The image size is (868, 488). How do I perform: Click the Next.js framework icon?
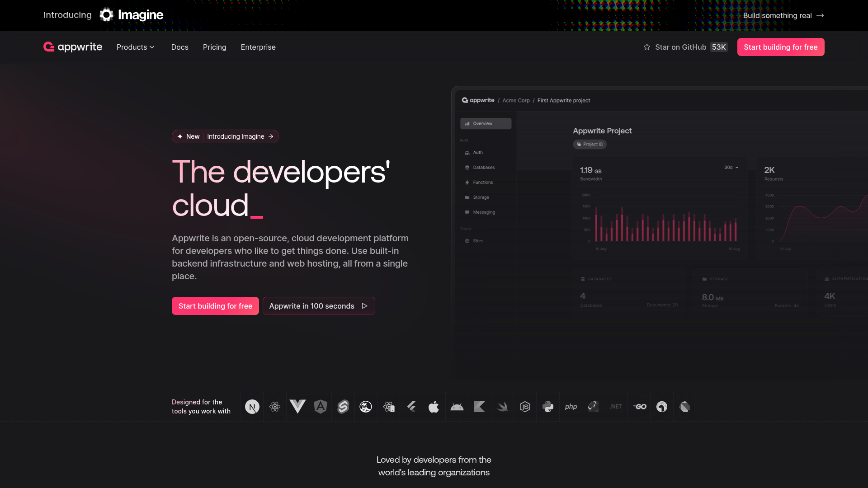point(252,407)
